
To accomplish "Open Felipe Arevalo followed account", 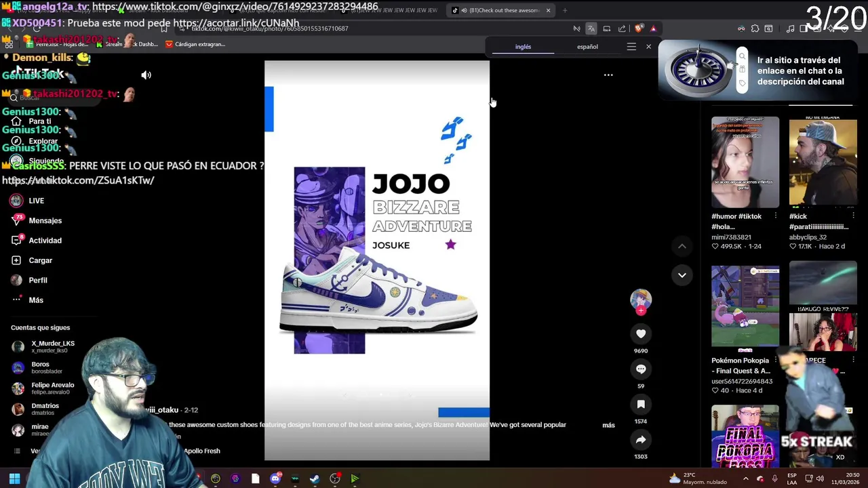I will pyautogui.click(x=43, y=388).
